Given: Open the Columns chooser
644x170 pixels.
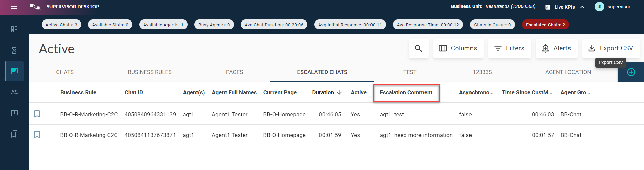Looking at the screenshot, I should tap(458, 48).
